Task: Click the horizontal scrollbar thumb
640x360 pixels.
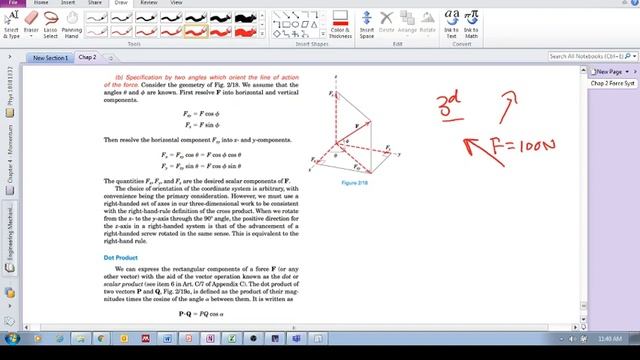Action: tap(294, 327)
